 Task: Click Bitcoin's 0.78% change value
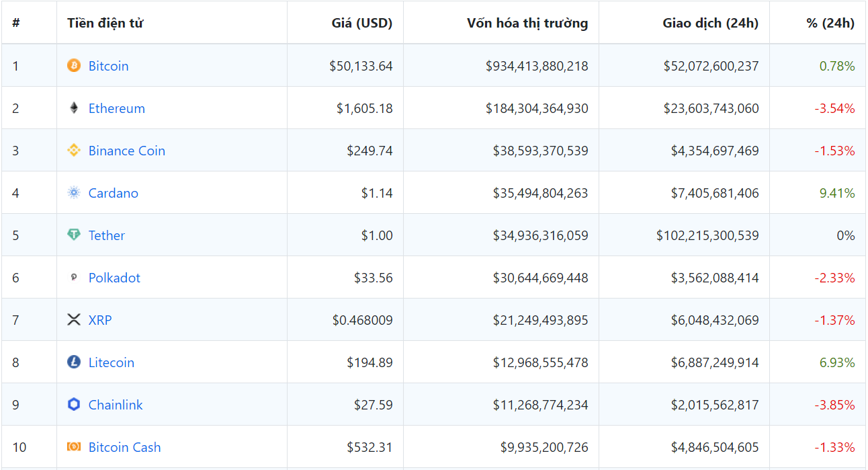837,66
